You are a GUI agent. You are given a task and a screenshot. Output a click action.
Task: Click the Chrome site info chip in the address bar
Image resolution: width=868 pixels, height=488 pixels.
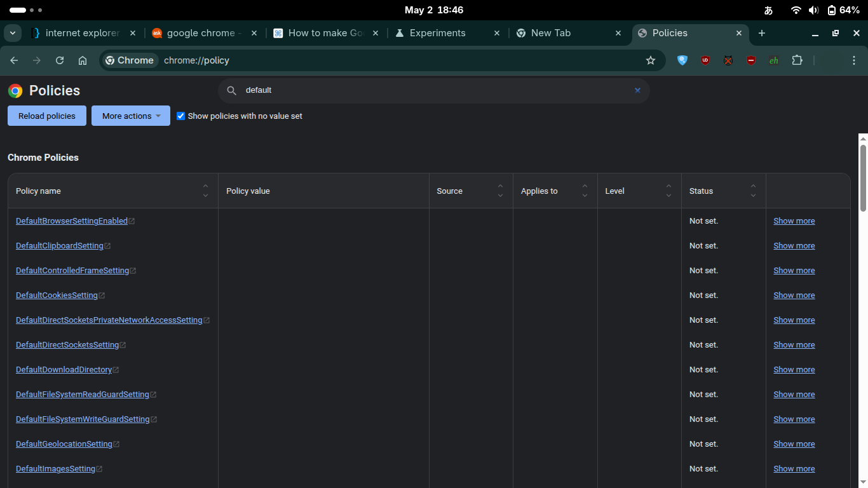pos(130,60)
